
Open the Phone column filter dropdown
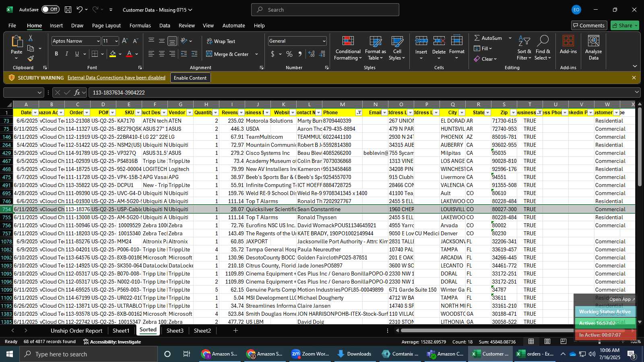(359, 113)
